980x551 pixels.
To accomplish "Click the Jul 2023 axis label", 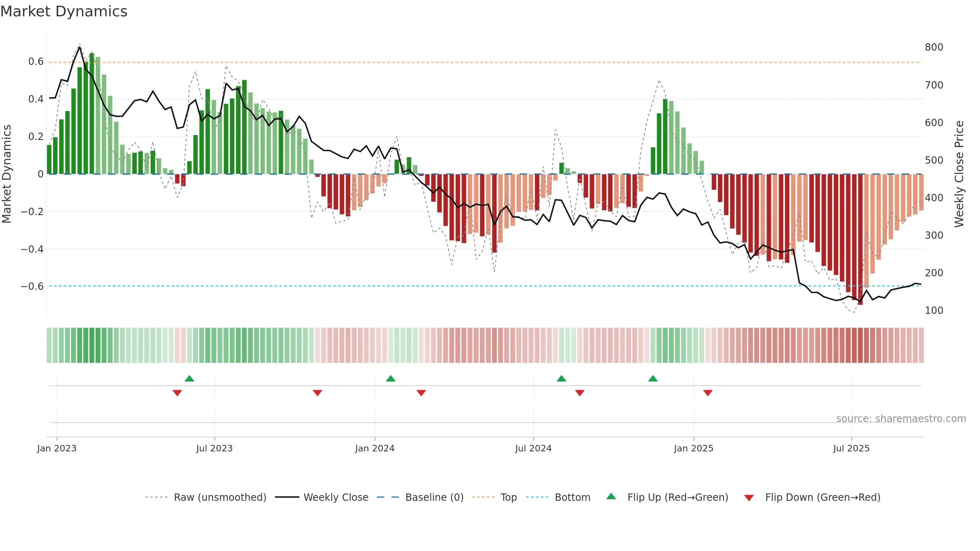I will [x=214, y=448].
